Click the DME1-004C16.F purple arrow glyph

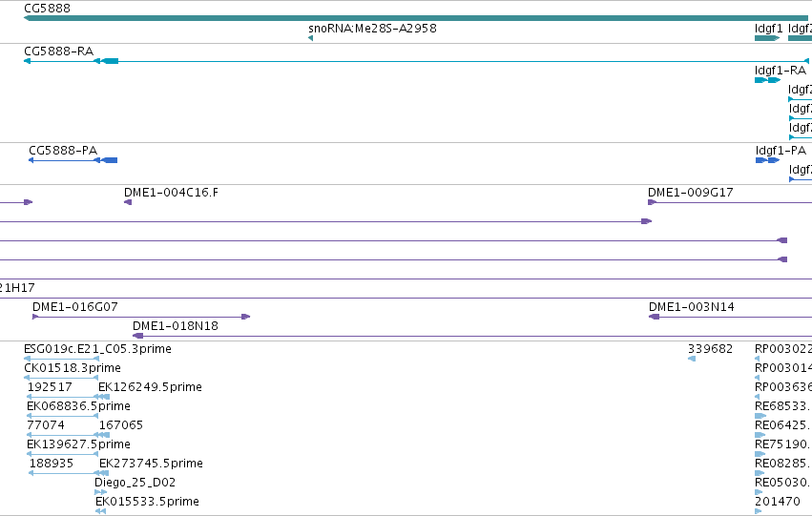point(128,202)
